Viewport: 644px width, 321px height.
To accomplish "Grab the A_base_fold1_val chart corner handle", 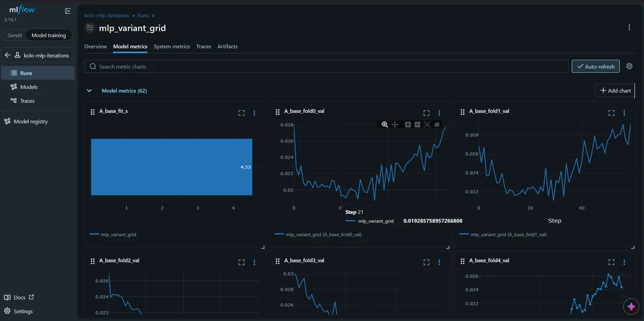I will coord(632,247).
